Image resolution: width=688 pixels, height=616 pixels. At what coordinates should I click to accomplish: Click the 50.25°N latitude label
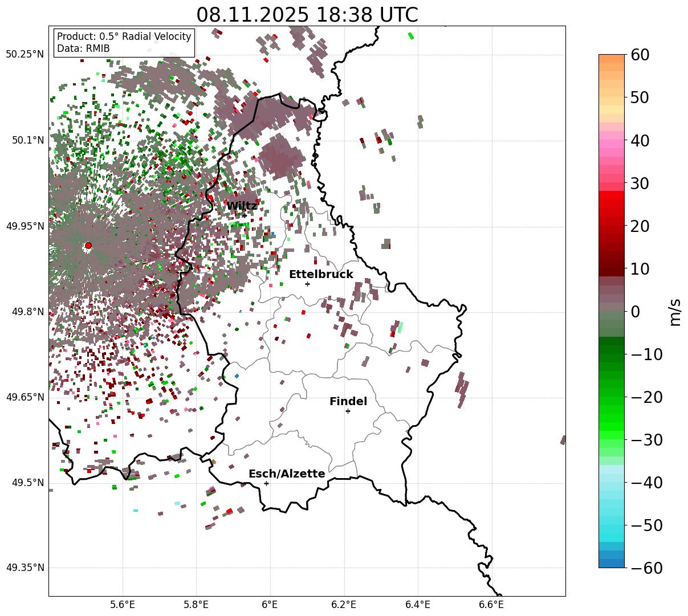(x=25, y=55)
